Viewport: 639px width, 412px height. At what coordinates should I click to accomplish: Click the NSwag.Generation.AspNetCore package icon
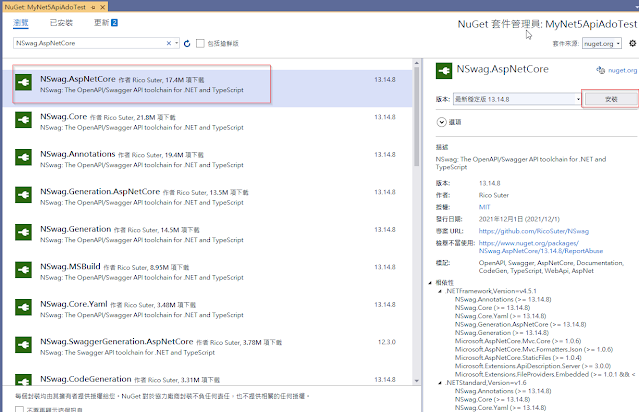tap(23, 195)
